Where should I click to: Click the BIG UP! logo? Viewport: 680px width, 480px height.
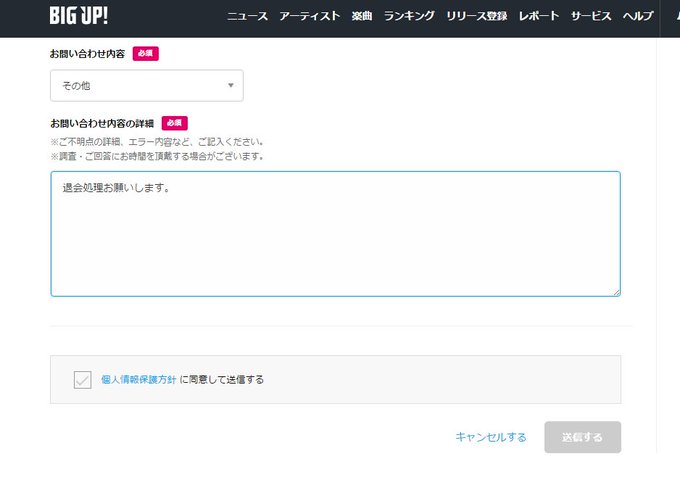pyautogui.click(x=78, y=16)
